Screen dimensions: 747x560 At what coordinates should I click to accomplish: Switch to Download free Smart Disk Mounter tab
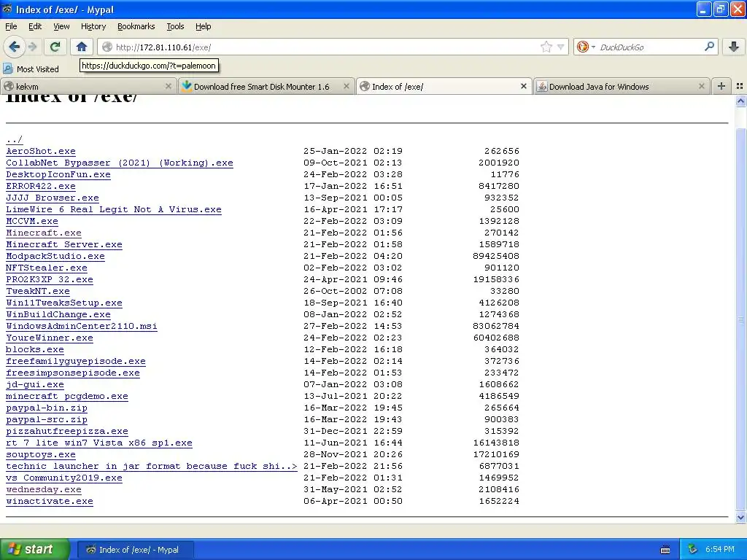click(x=266, y=86)
